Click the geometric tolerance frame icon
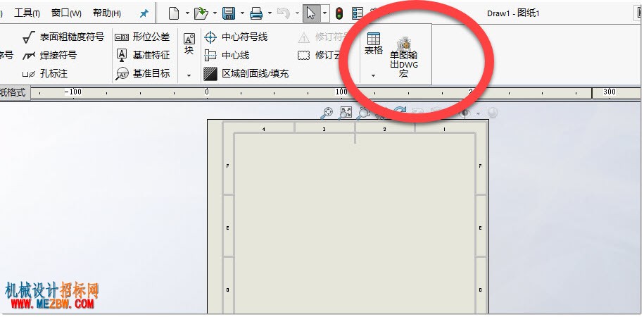The height and width of the screenshot is (317, 644). point(122,37)
